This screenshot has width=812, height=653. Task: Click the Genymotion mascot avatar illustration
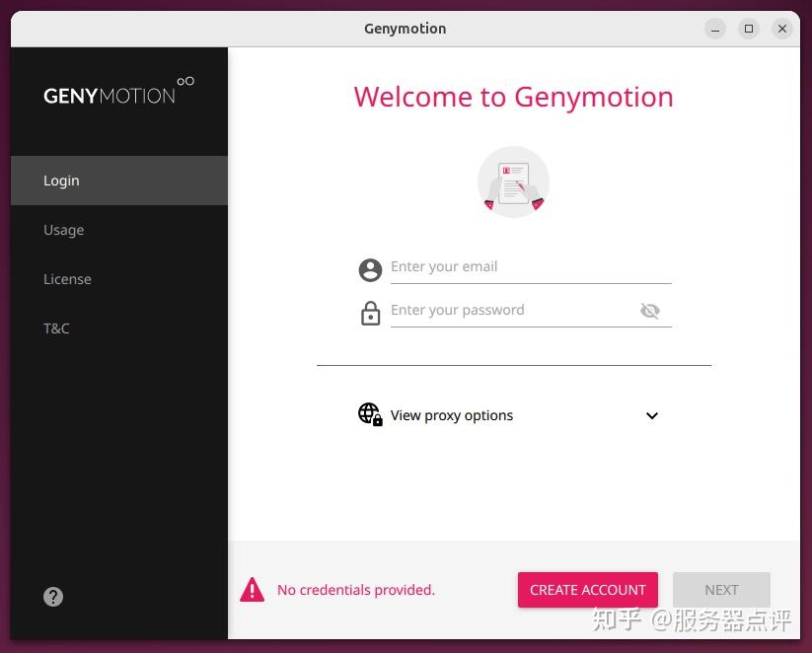[x=513, y=181]
